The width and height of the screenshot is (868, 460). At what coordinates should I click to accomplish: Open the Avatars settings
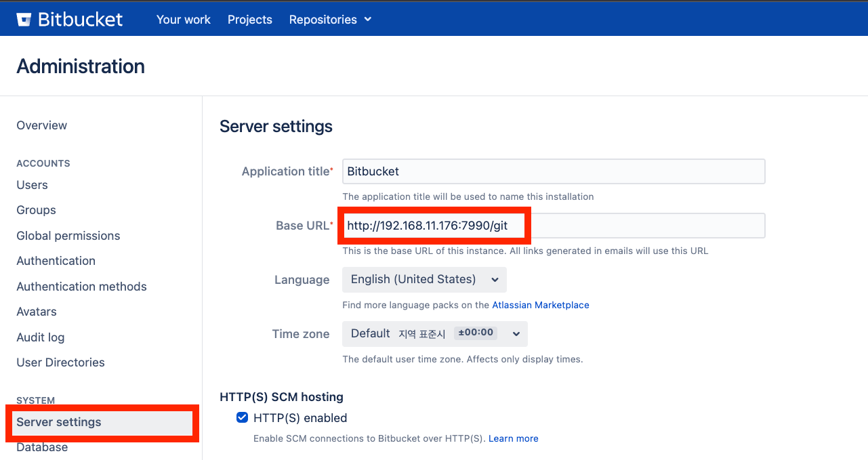37,312
